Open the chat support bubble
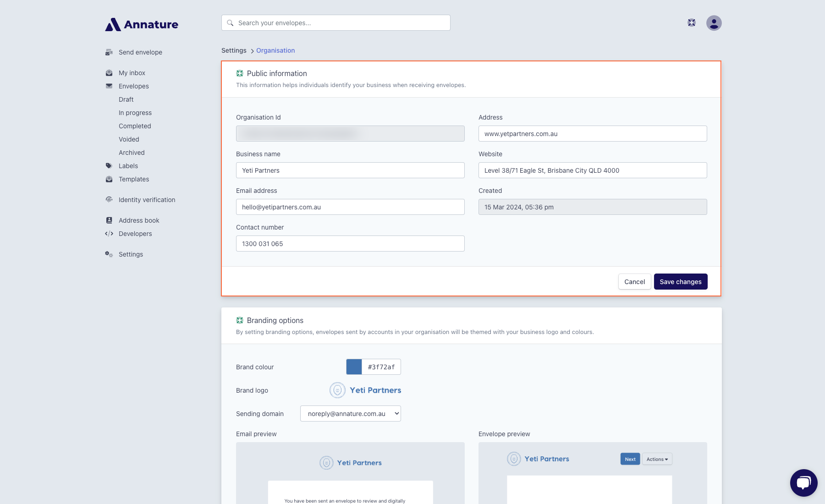 (x=804, y=483)
